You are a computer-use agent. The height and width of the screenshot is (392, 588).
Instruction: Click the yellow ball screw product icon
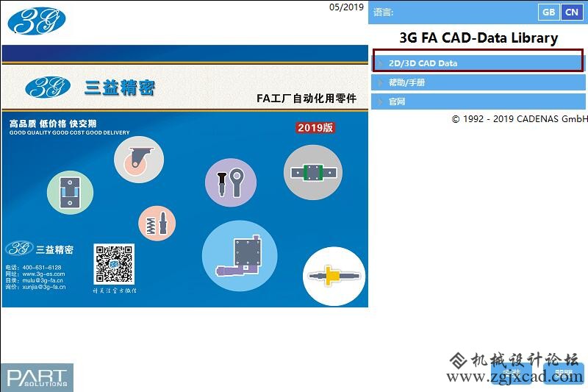tap(334, 276)
